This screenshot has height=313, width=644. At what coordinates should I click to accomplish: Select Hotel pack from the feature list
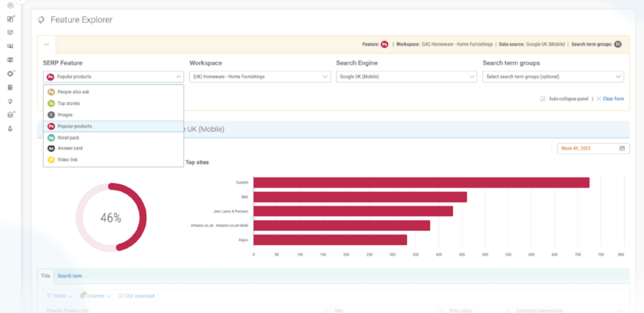click(x=113, y=138)
